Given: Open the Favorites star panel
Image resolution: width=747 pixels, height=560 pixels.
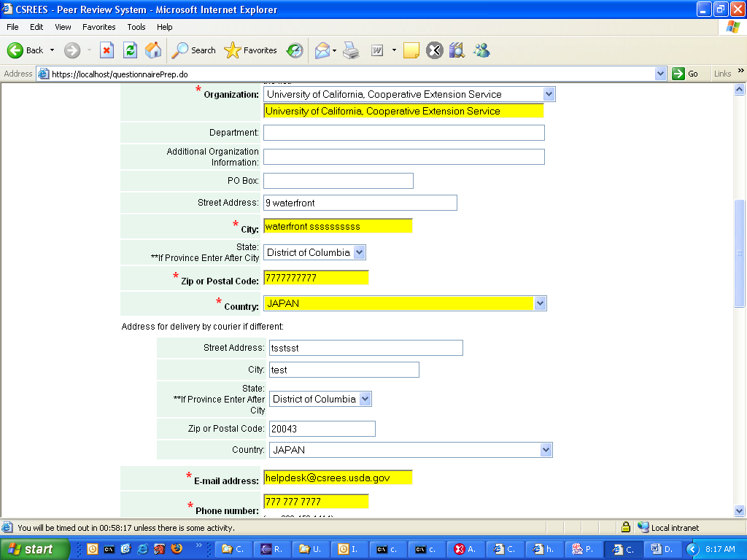Looking at the screenshot, I should (251, 50).
